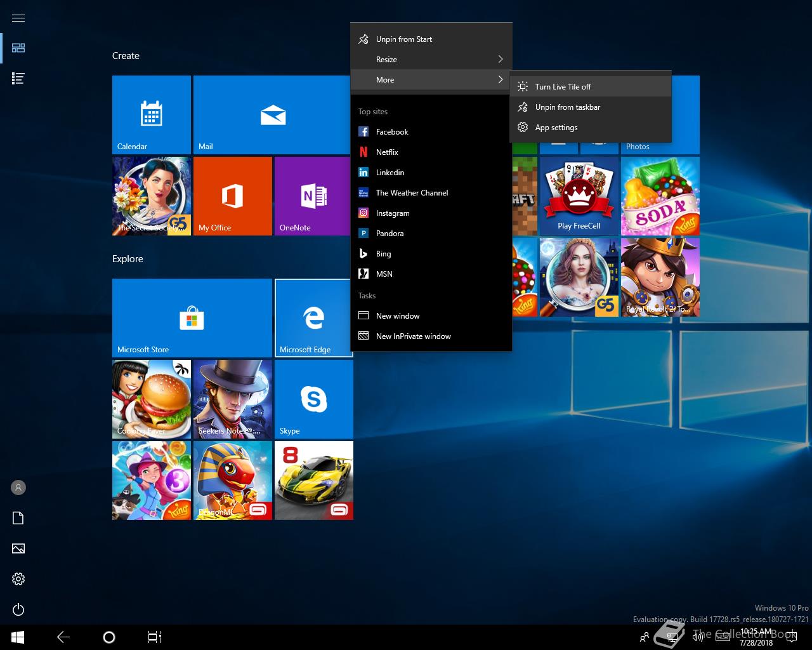Switch to pinned tiles view
This screenshot has width=812, height=650.
tap(18, 48)
